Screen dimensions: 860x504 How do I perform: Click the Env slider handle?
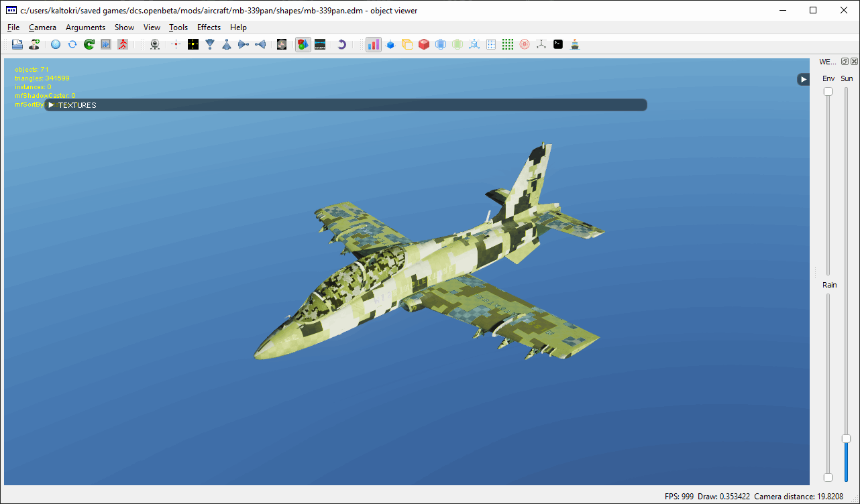828,91
